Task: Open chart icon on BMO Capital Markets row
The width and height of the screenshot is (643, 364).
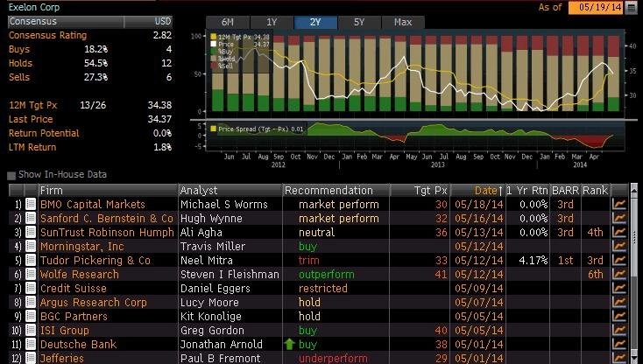Action: click(x=619, y=204)
